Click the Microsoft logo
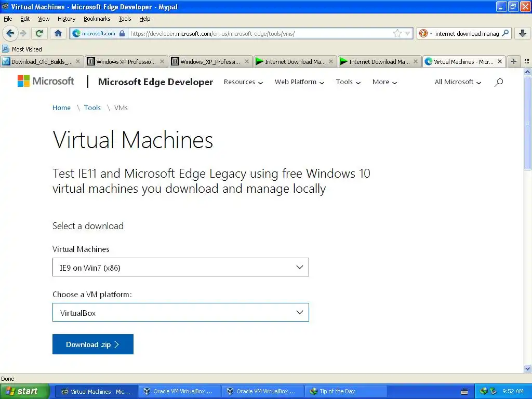The width and height of the screenshot is (532, 399). coord(46,81)
